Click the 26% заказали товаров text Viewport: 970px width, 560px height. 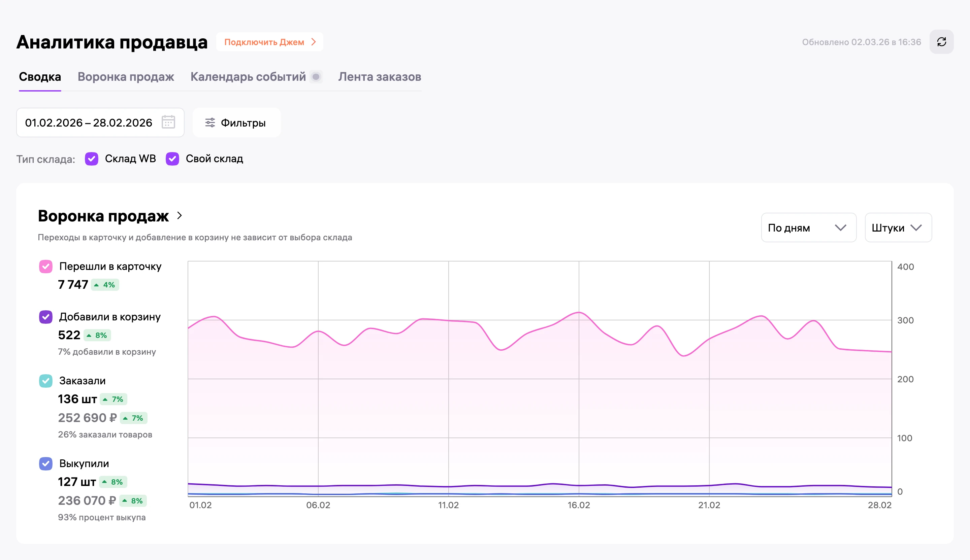click(105, 434)
